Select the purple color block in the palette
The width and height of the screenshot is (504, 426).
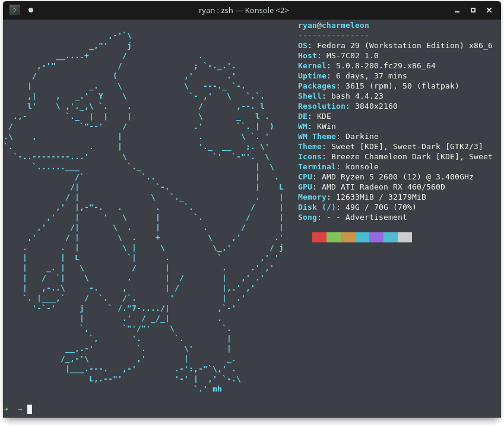click(376, 238)
